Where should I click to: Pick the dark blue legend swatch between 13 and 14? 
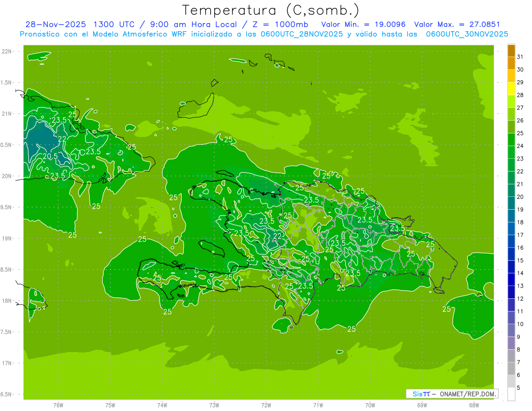click(511, 280)
